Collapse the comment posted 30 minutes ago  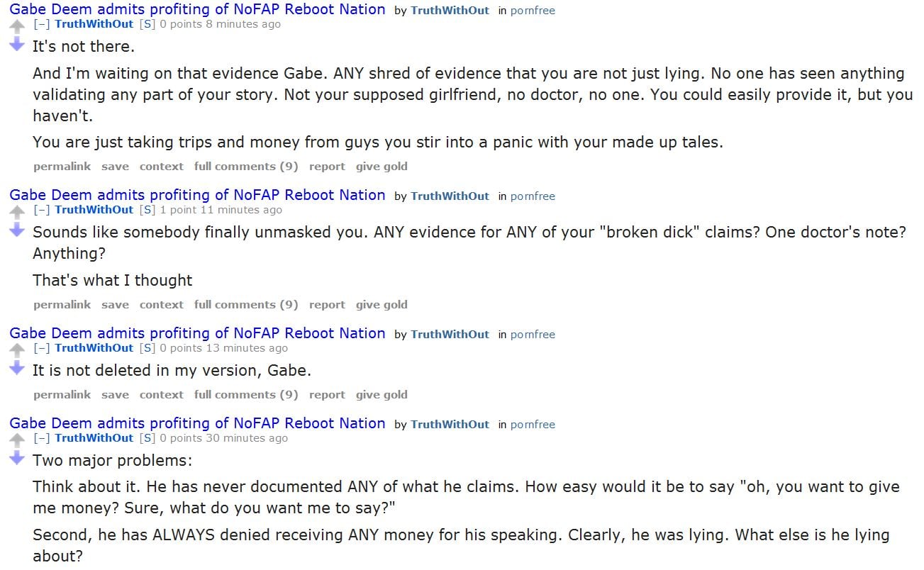pos(42,438)
